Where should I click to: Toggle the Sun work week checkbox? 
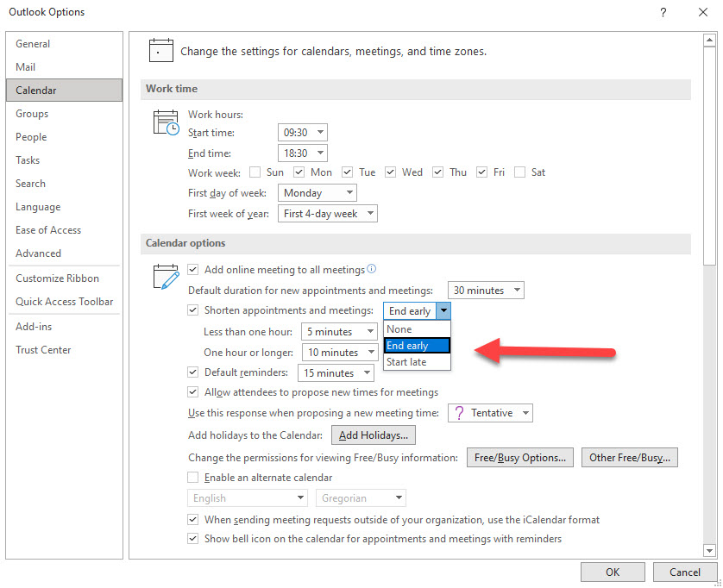pos(255,172)
